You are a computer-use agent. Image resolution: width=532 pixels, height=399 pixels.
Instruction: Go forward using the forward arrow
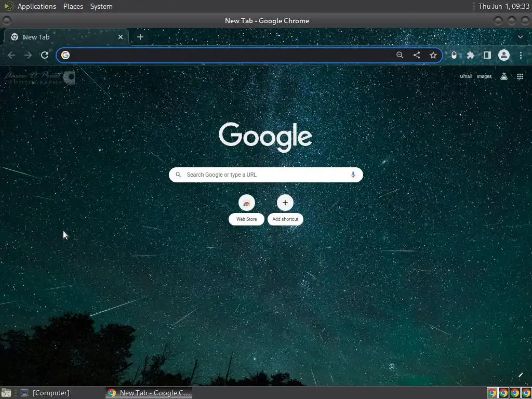coord(28,55)
